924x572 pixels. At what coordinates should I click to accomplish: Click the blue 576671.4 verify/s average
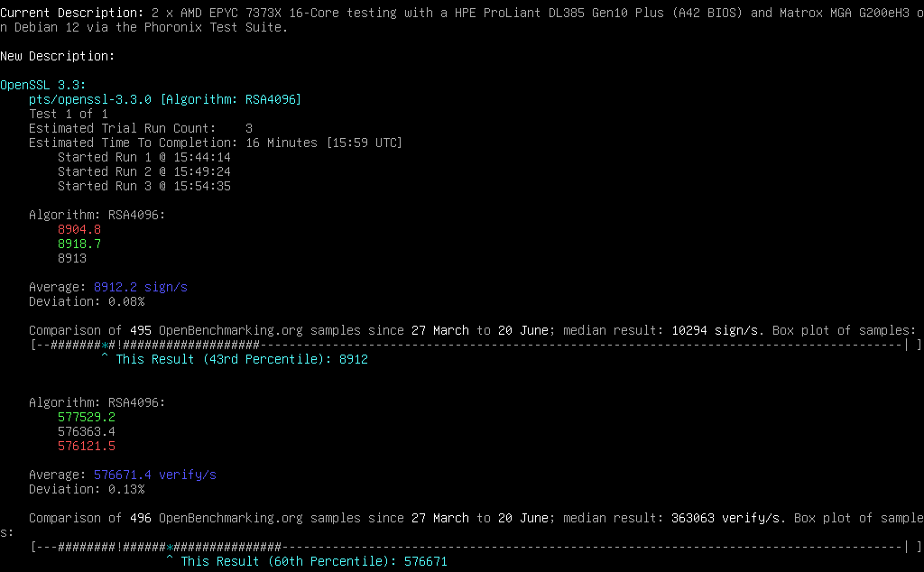[155, 475]
